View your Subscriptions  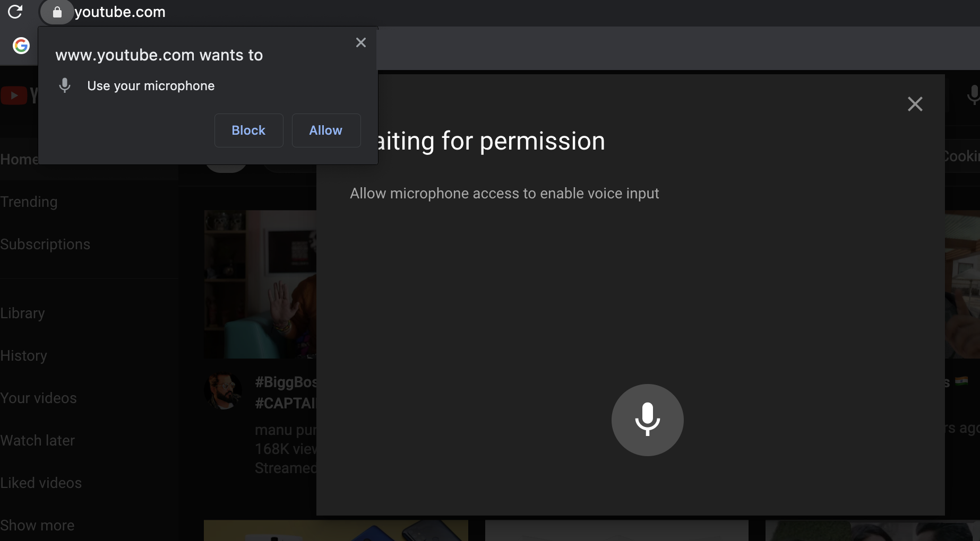point(46,244)
